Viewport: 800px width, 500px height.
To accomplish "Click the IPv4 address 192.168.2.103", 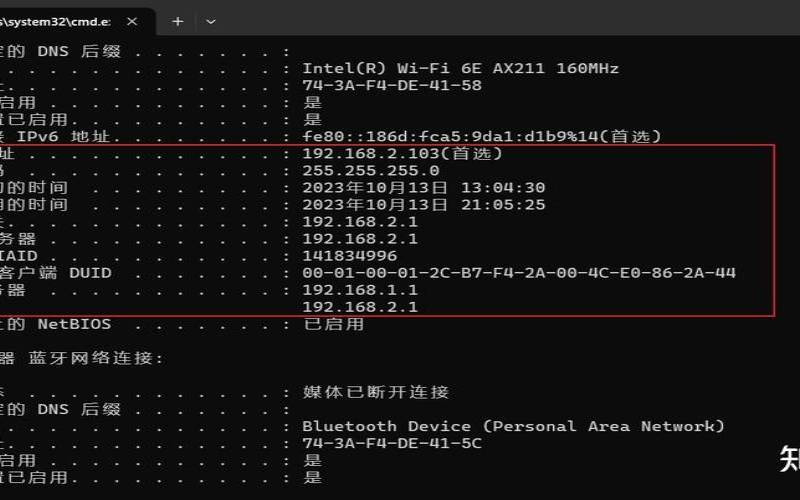I will tap(402, 153).
